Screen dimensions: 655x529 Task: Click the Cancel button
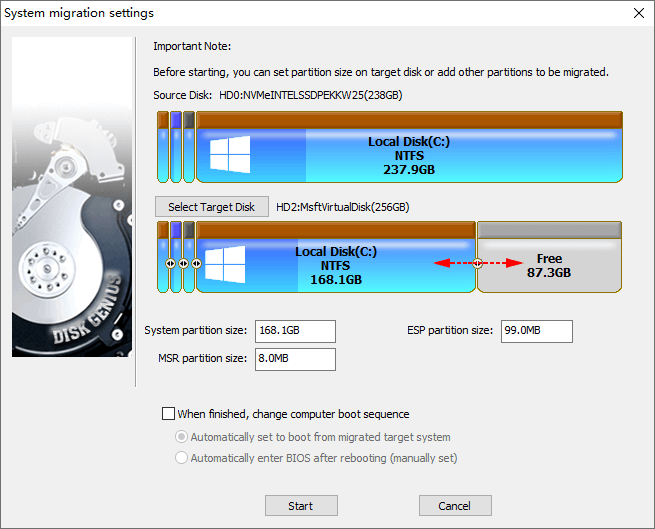[x=455, y=506]
